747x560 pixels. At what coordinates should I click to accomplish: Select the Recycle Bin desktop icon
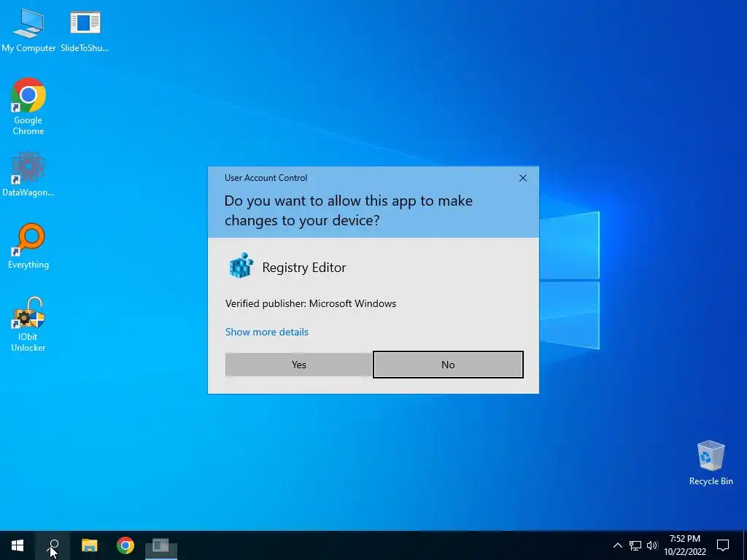(x=711, y=463)
